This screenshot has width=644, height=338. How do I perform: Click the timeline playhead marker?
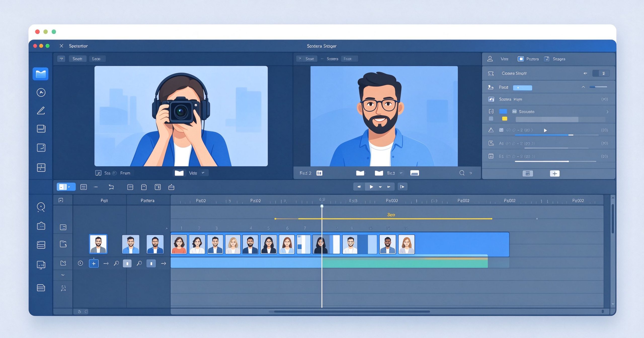[322, 206]
